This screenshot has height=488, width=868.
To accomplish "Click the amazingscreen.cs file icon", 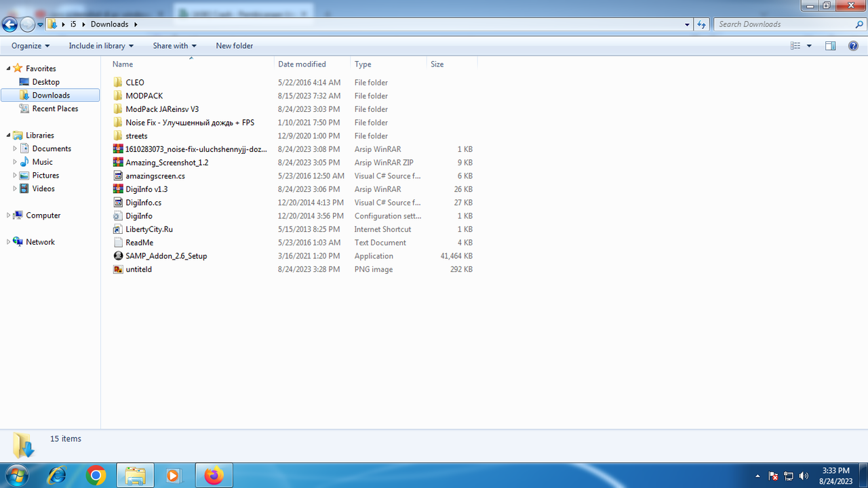I will point(119,176).
